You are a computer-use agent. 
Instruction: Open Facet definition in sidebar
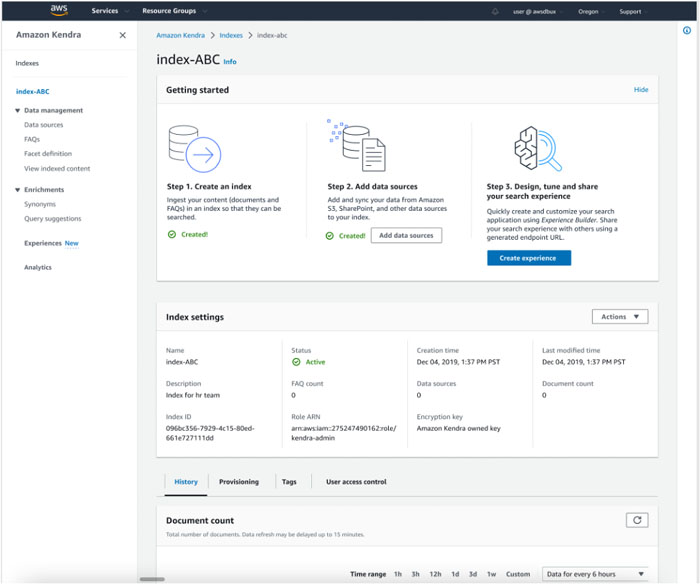48,154
